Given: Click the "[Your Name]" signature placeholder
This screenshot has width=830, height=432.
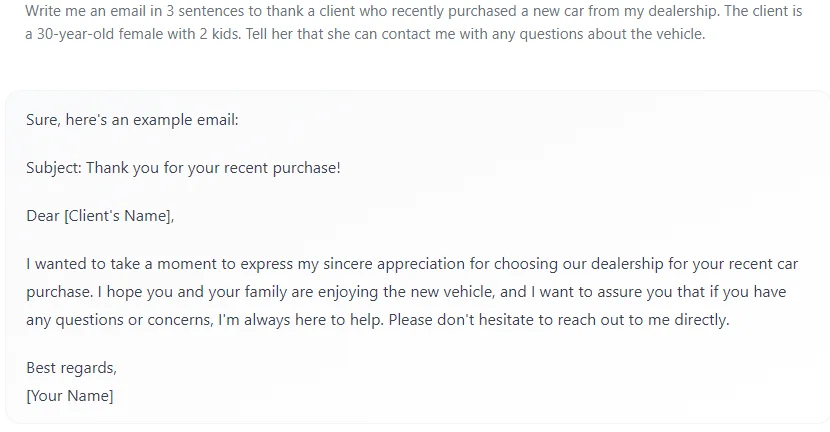Looking at the screenshot, I should click(70, 396).
